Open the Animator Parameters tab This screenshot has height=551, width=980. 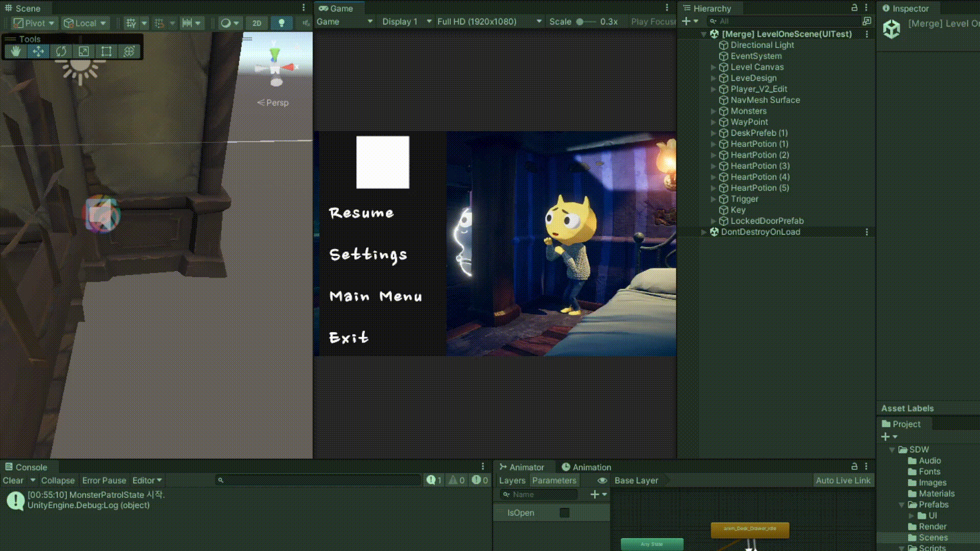click(x=554, y=481)
